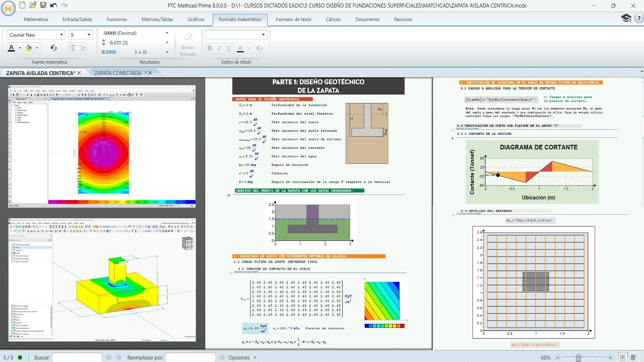
Task: Toggle underline label style
Action: coord(229,48)
